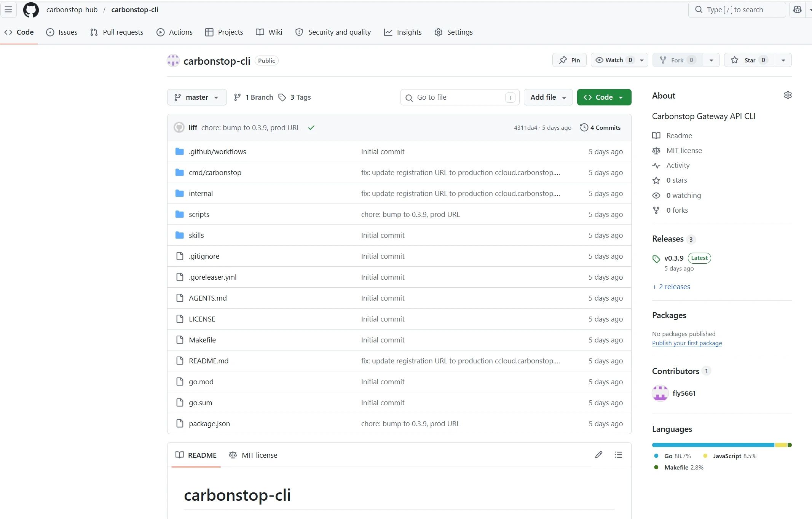Click the cmd/carbonstop folder icon
The width and height of the screenshot is (812, 519).
[x=180, y=172]
